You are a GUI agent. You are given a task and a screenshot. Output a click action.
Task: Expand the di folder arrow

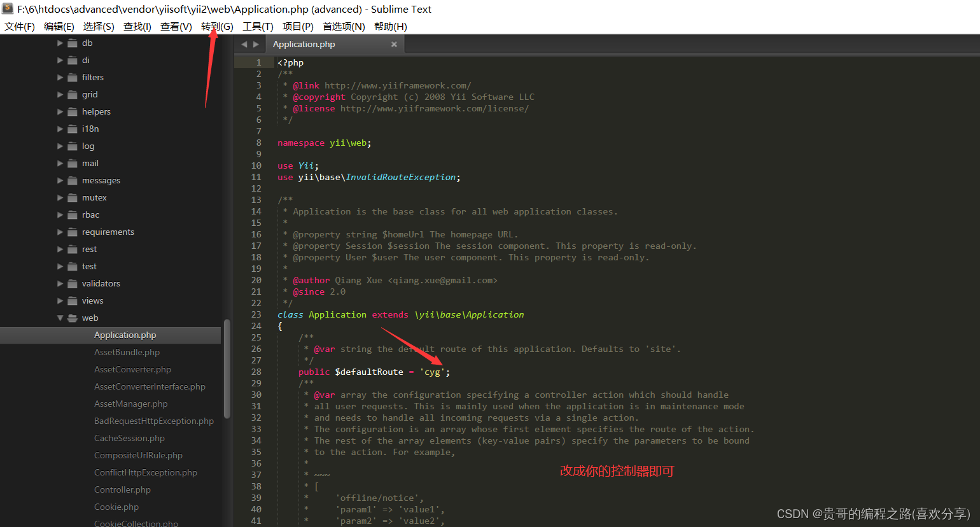60,60
